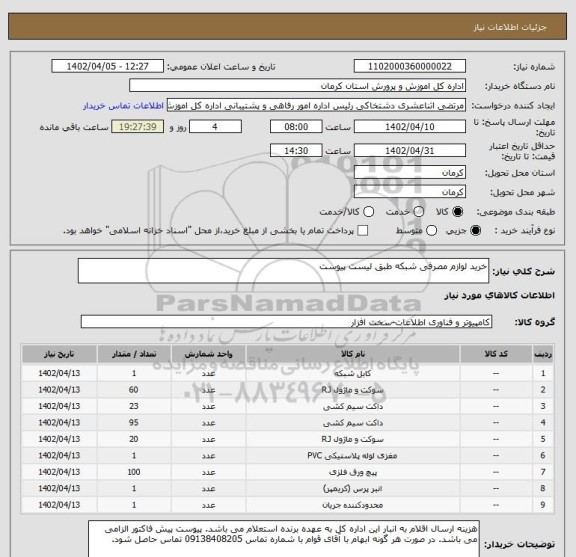The image size is (576, 557).
Task: Click the need date in row 1
Action: coord(59,373)
